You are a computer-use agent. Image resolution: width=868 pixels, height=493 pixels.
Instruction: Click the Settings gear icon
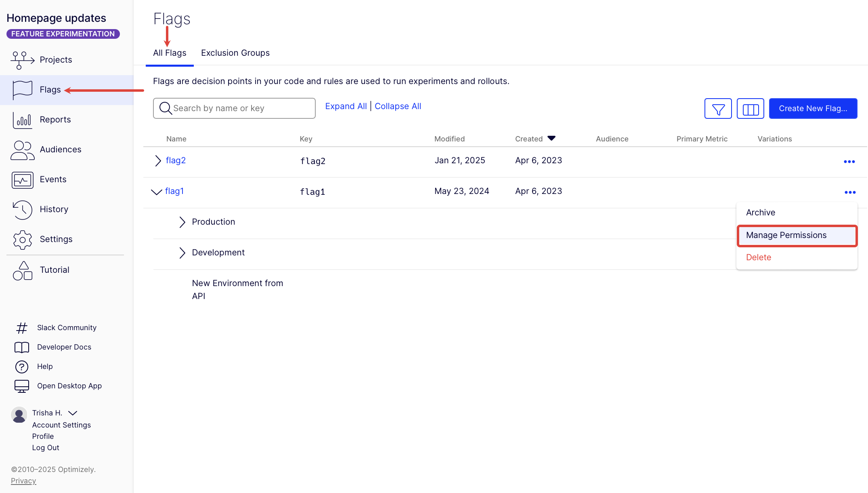[x=23, y=240]
